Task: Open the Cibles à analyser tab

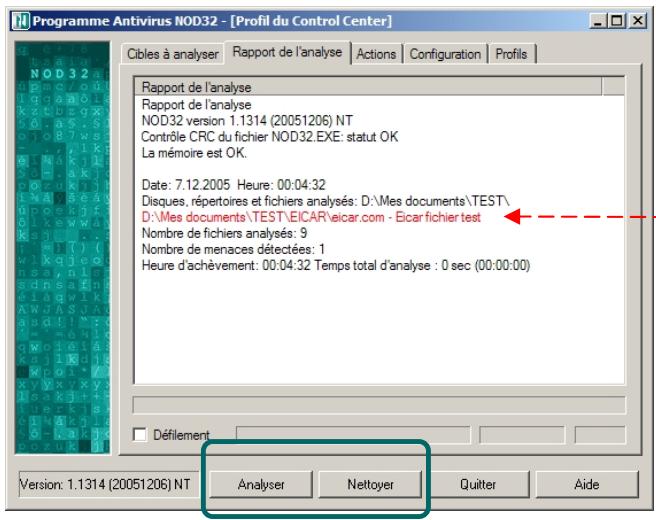Action: (x=172, y=54)
